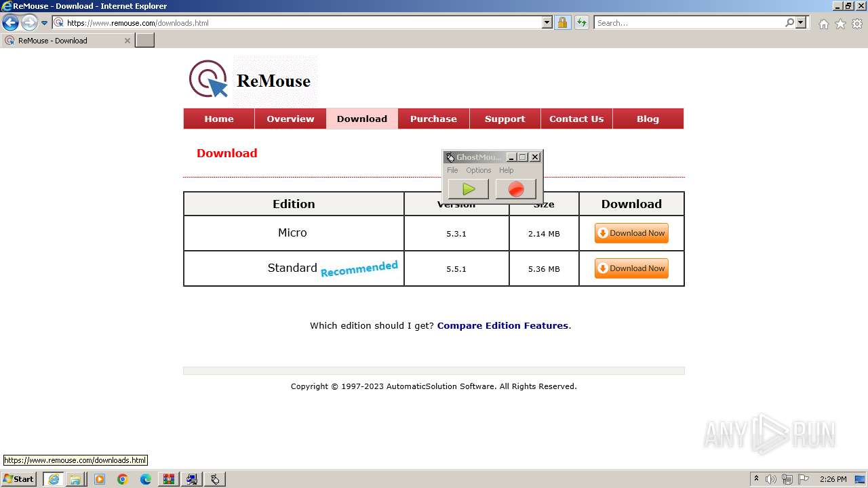Open the Options menu in GhostMouse

pyautogui.click(x=478, y=170)
